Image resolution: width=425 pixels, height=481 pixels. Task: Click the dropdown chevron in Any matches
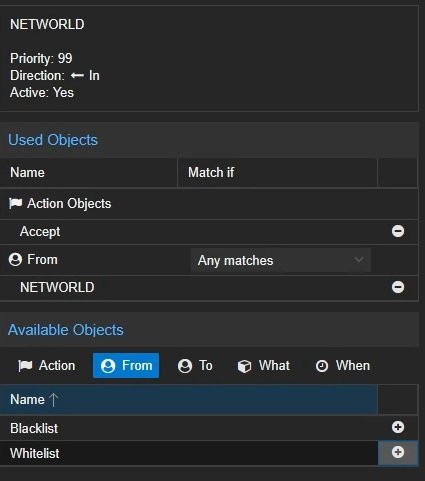pos(359,260)
